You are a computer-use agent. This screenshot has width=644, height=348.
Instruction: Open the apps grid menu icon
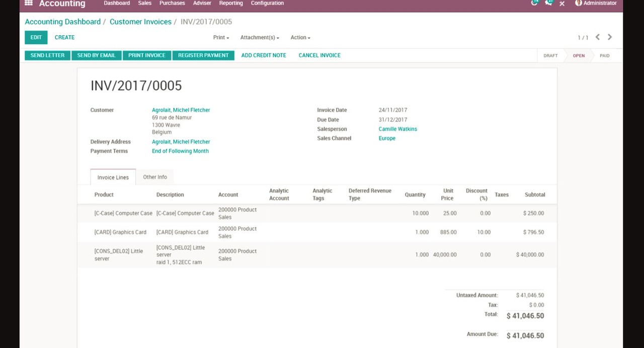point(29,3)
